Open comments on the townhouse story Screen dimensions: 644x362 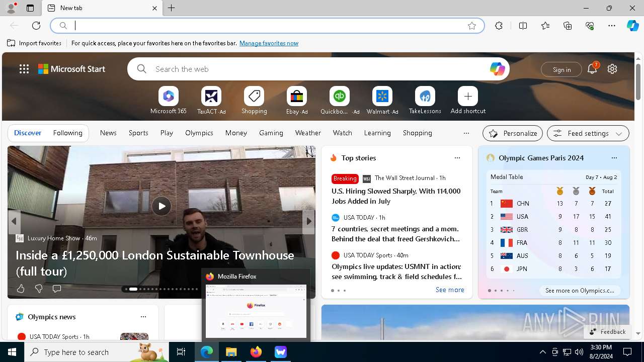[x=57, y=289]
